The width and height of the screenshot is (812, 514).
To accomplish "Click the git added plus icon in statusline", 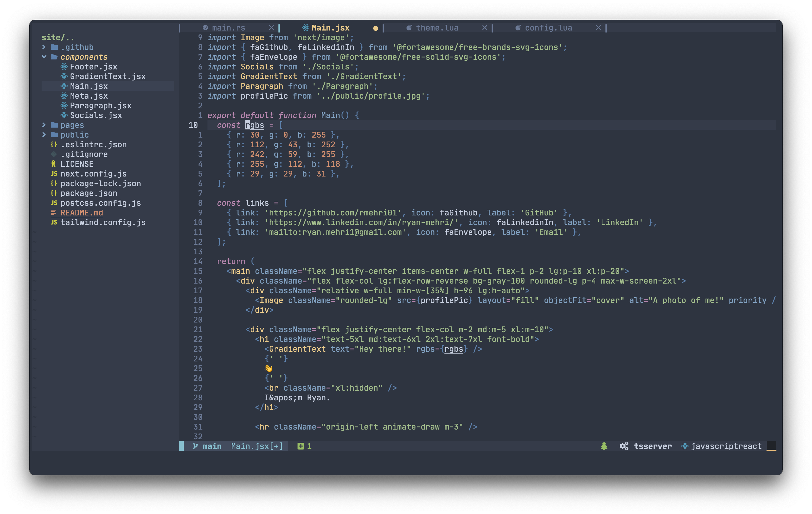I will click(301, 446).
